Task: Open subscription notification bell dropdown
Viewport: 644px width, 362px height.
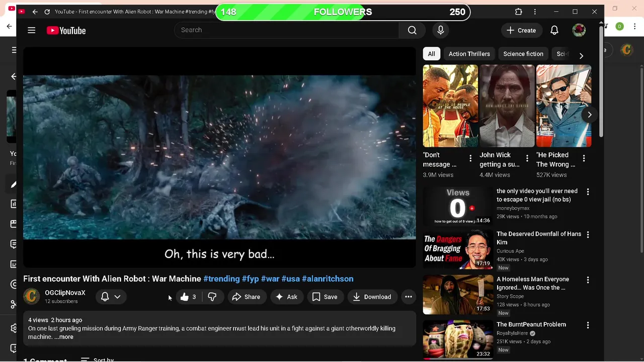Action: (x=111, y=297)
